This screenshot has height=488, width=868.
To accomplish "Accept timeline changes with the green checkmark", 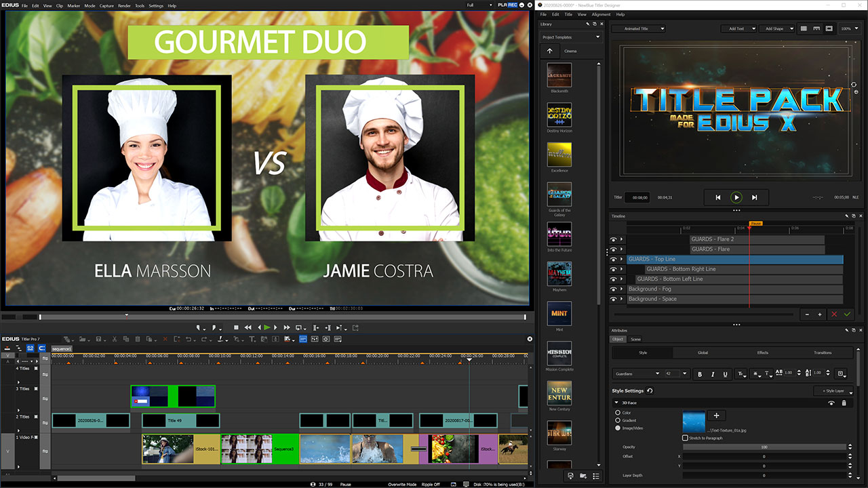I will point(847,314).
